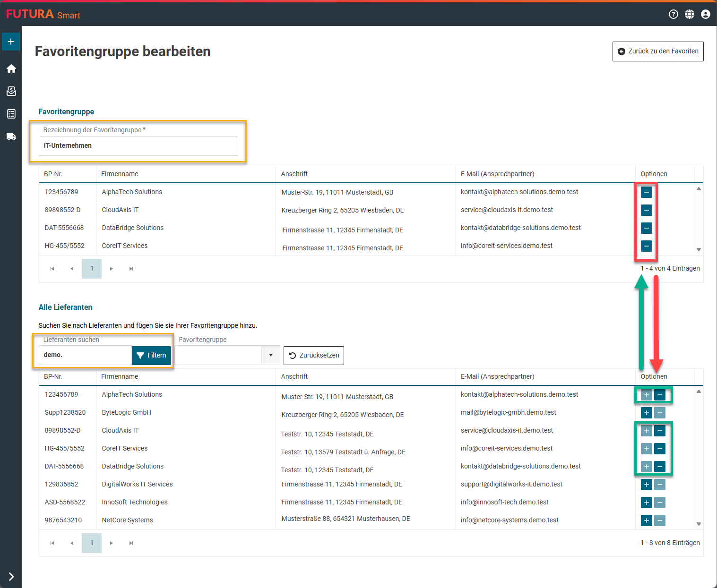Open the language globe icon
The height and width of the screenshot is (588, 717).
[690, 14]
